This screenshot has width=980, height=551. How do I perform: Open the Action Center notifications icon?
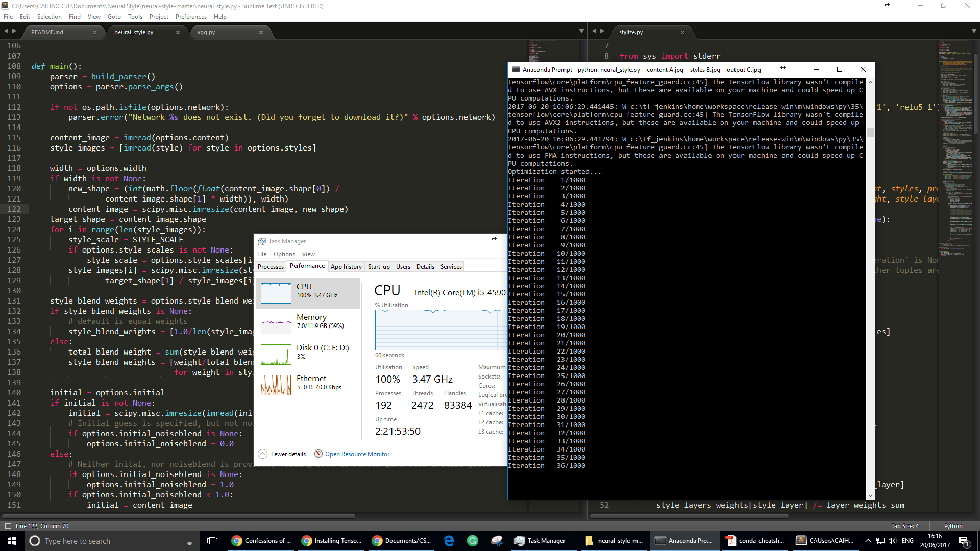964,541
